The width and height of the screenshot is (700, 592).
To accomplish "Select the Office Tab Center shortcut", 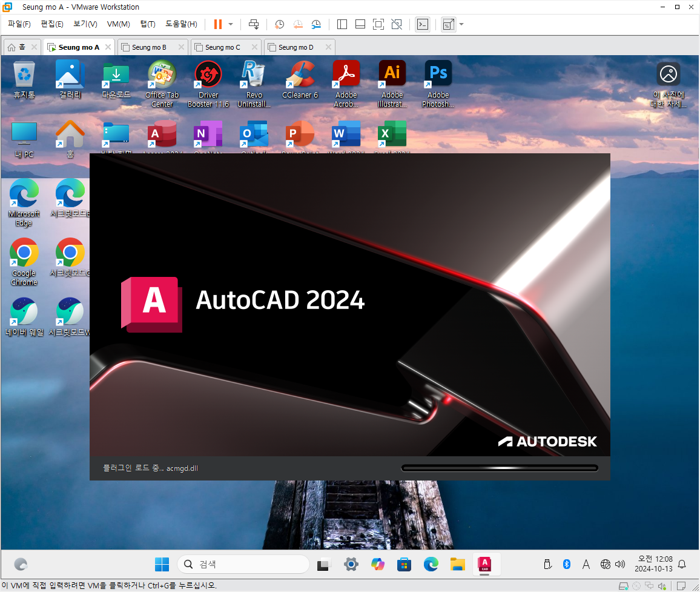I will click(x=162, y=84).
